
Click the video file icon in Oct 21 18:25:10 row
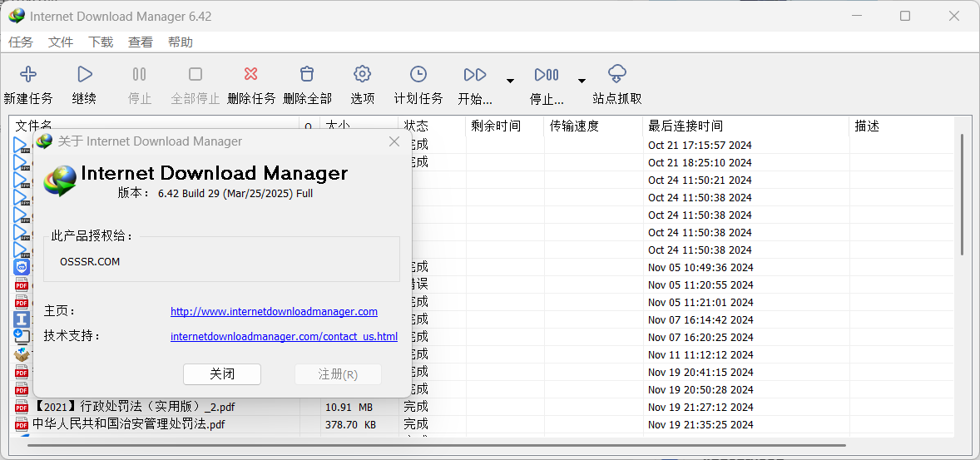click(x=22, y=162)
